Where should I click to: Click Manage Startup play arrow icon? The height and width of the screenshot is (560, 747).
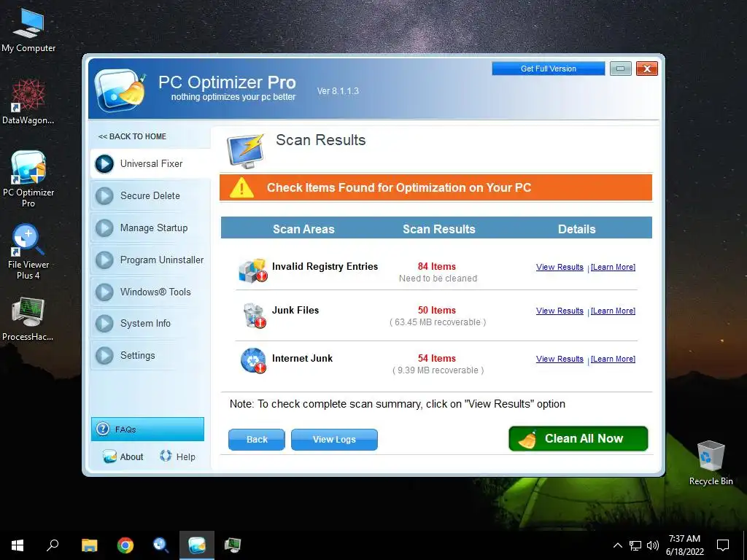[104, 228]
